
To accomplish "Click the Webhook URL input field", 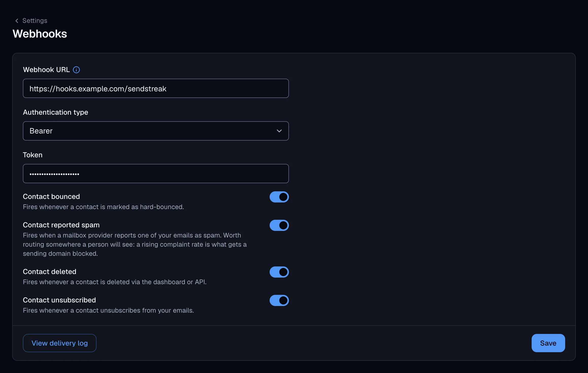I will tap(156, 88).
